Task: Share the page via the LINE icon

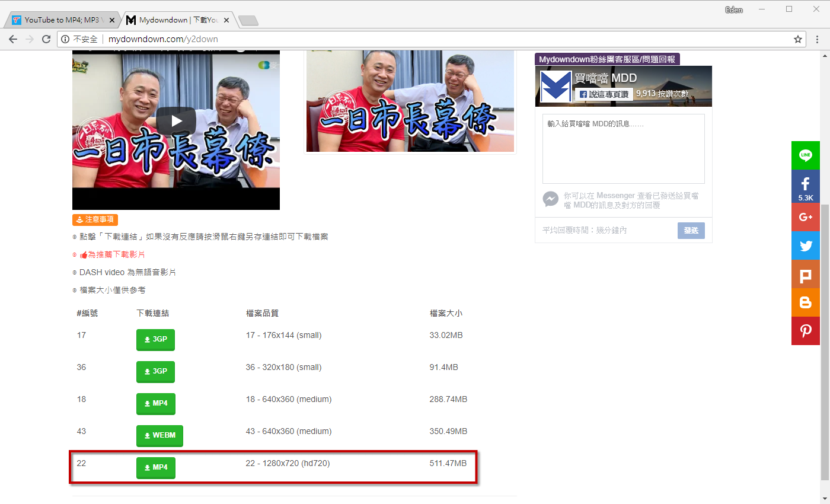Action: click(x=806, y=155)
